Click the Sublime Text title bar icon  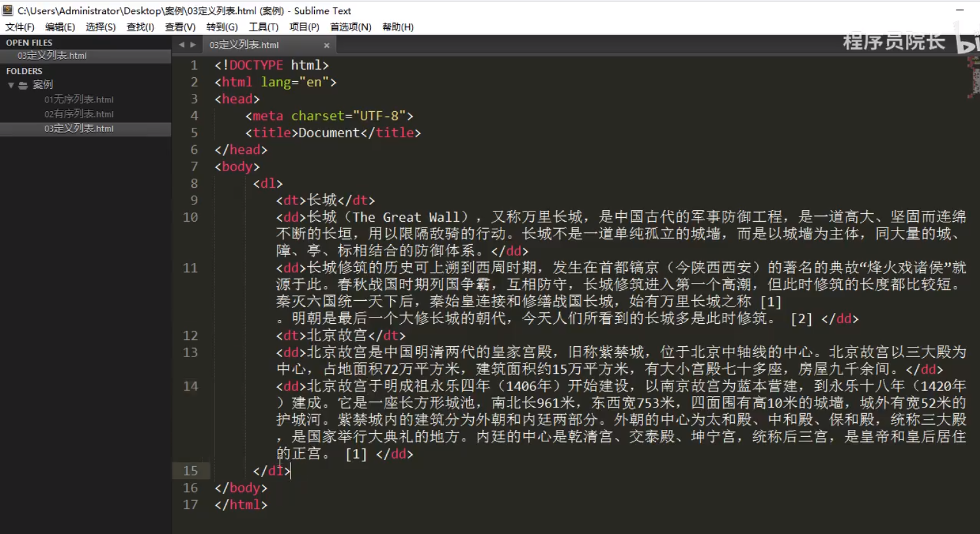[8, 10]
